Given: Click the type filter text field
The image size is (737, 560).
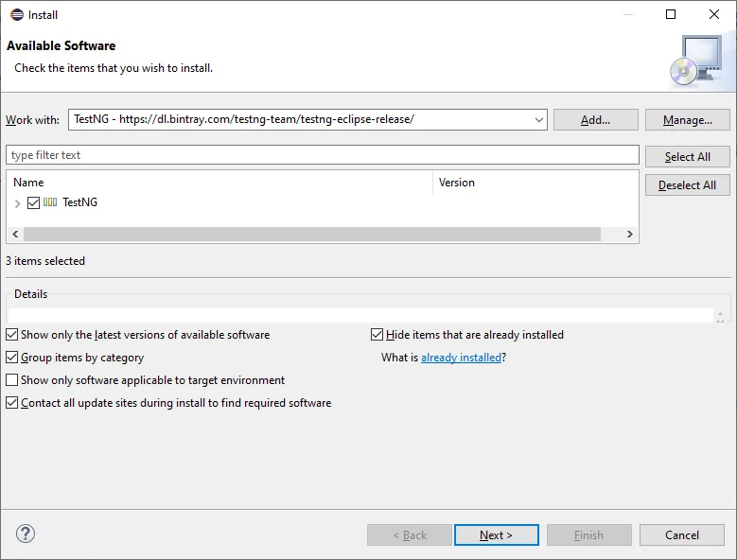Looking at the screenshot, I should click(322, 155).
